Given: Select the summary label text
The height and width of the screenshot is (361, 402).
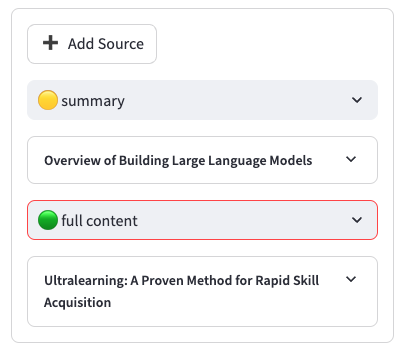Looking at the screenshot, I should [x=93, y=101].
